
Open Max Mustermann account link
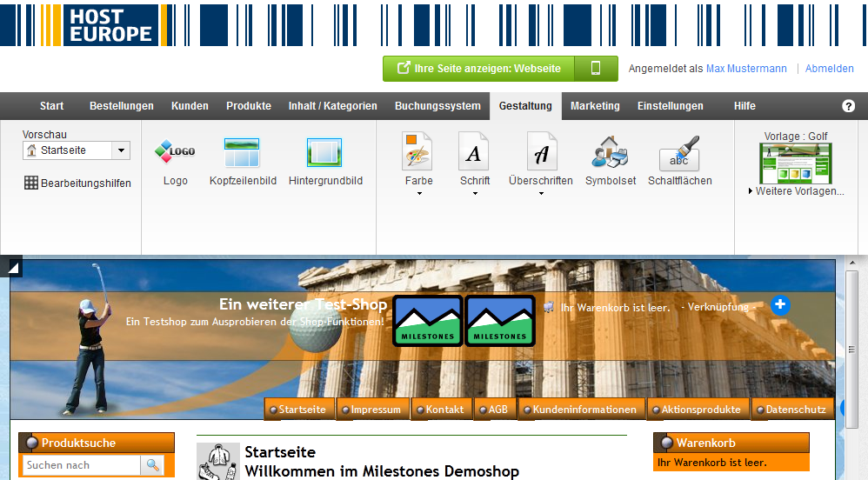(746, 69)
